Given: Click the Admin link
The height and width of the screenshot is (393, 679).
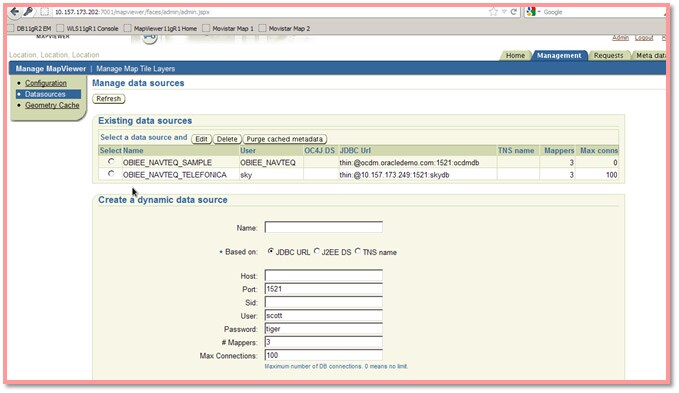Looking at the screenshot, I should [x=620, y=38].
